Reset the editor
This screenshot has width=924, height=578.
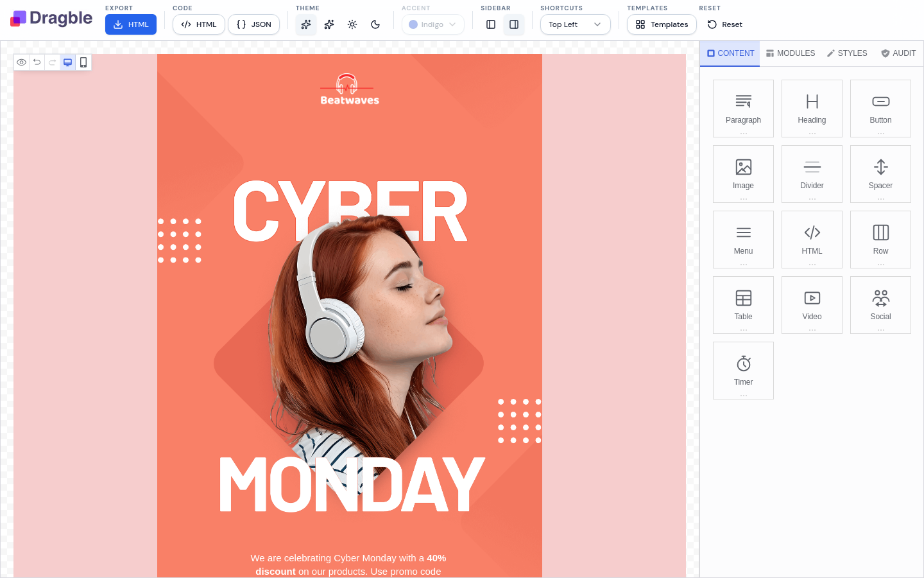pyautogui.click(x=725, y=24)
